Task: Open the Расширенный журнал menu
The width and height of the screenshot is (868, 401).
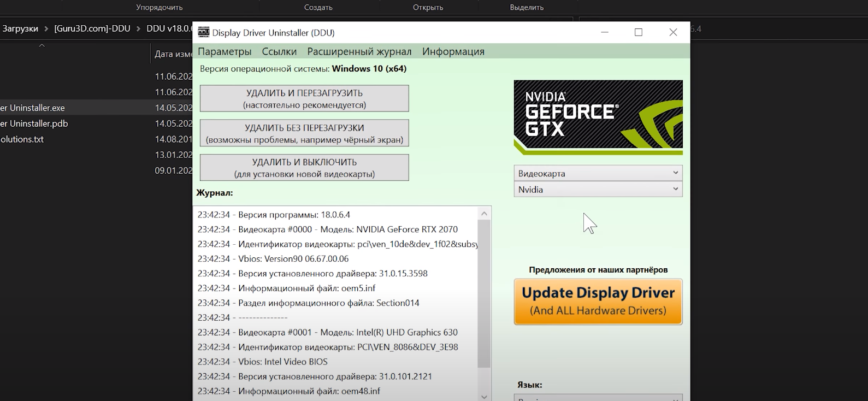Action: point(359,51)
